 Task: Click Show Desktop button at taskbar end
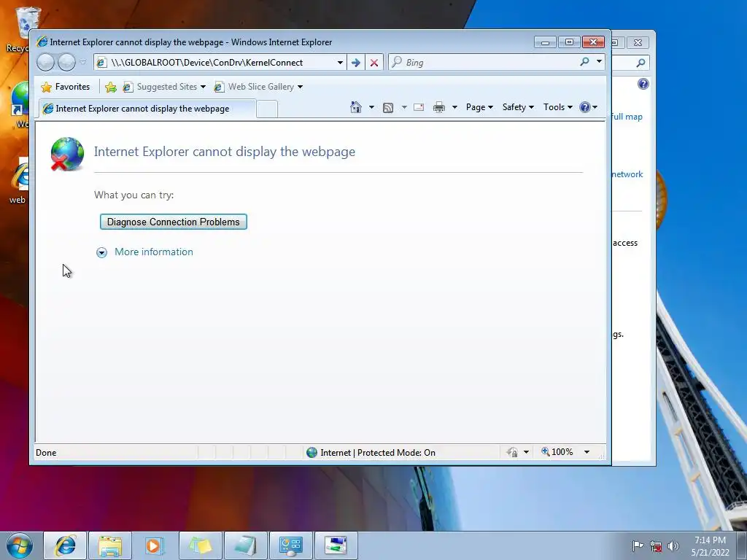click(742, 545)
